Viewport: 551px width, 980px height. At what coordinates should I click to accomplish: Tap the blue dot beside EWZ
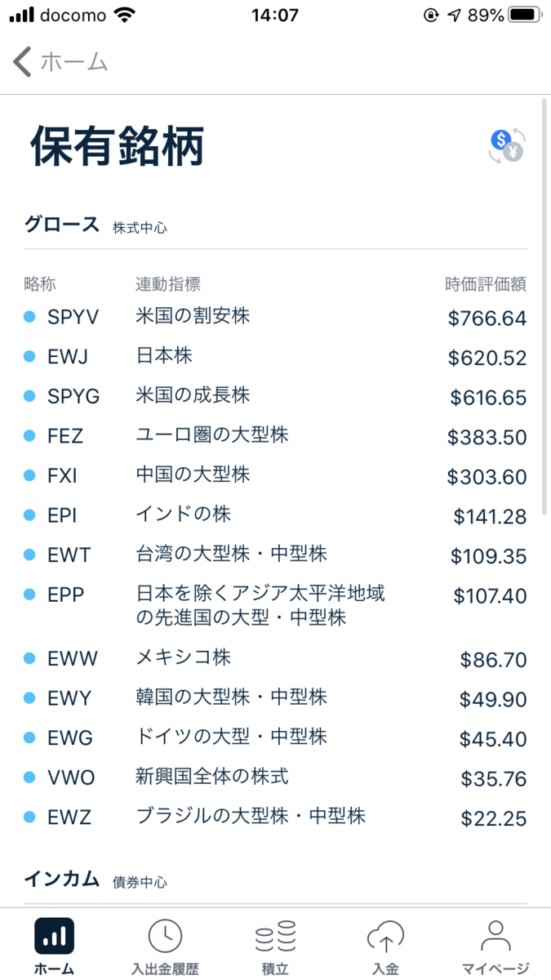(x=30, y=817)
